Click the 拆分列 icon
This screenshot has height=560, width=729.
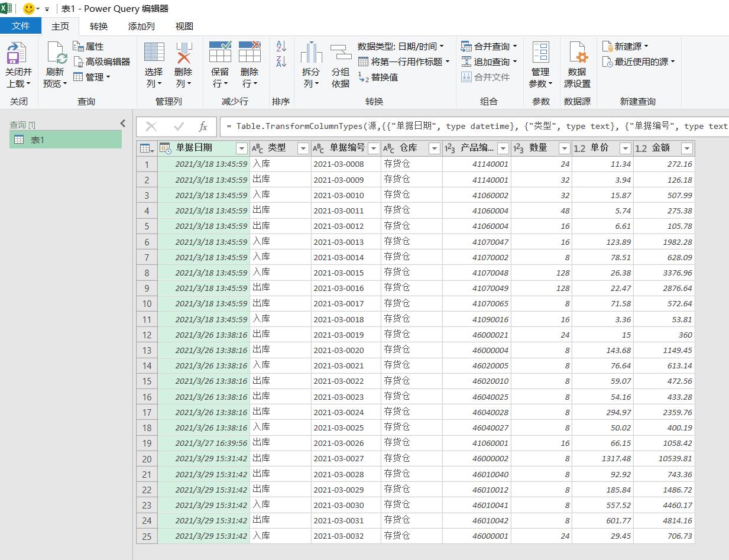tap(310, 52)
